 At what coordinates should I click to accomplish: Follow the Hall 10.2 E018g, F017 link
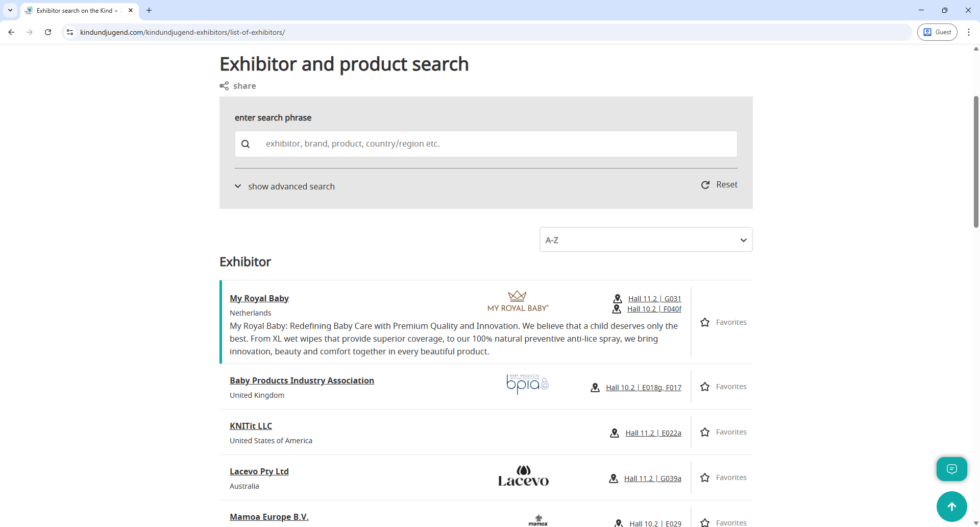pos(644,387)
